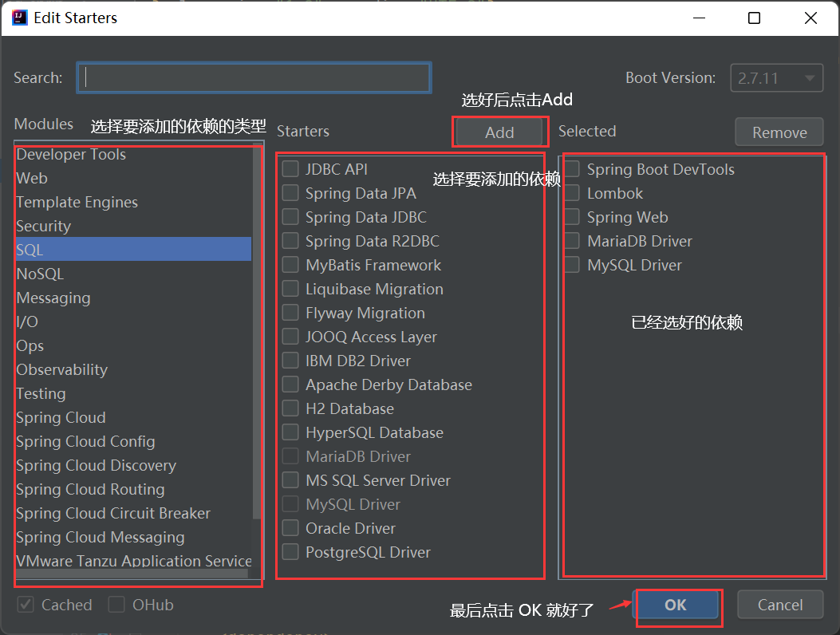Image resolution: width=840 pixels, height=635 pixels.
Task: Select the Security module
Action: coord(133,226)
